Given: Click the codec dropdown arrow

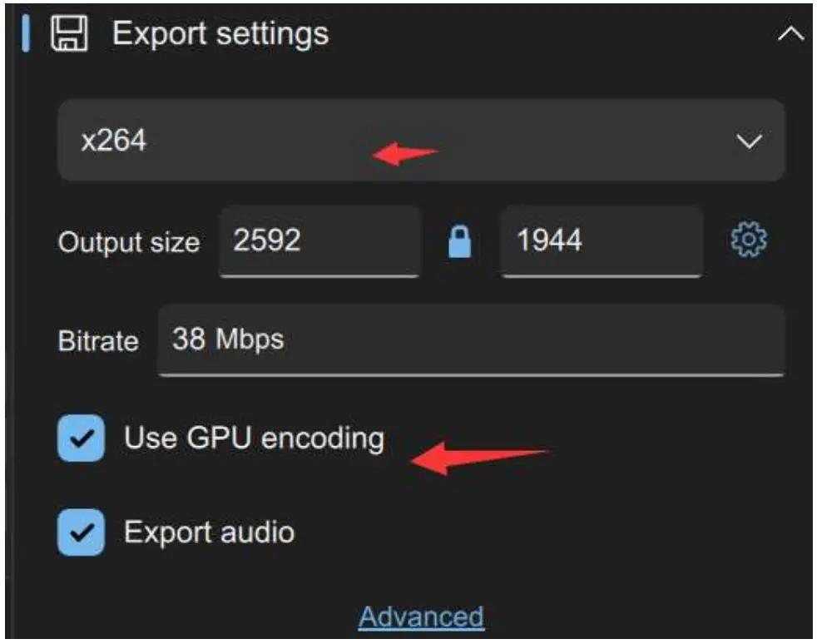Looking at the screenshot, I should 749,141.
